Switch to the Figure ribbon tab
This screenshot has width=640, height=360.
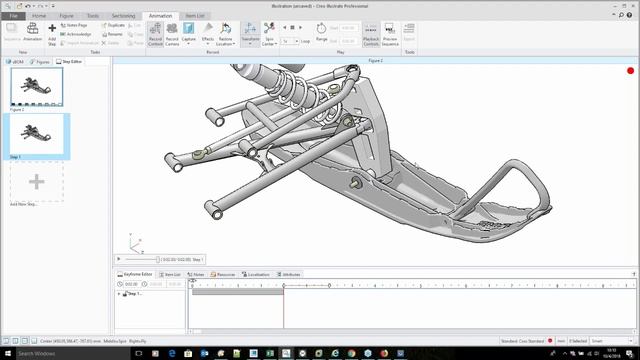point(67,16)
